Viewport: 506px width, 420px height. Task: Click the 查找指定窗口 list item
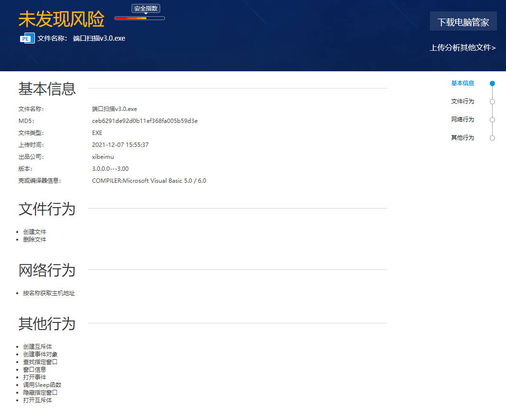(40, 362)
